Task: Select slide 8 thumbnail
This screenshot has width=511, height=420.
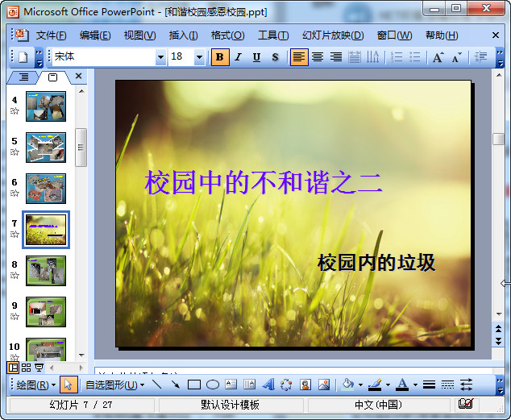Action: 46,271
